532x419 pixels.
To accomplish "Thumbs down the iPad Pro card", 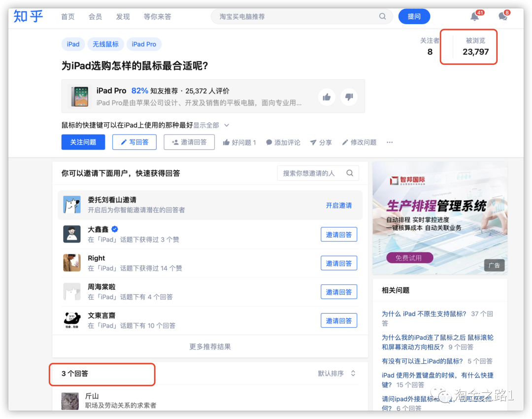I will [349, 97].
